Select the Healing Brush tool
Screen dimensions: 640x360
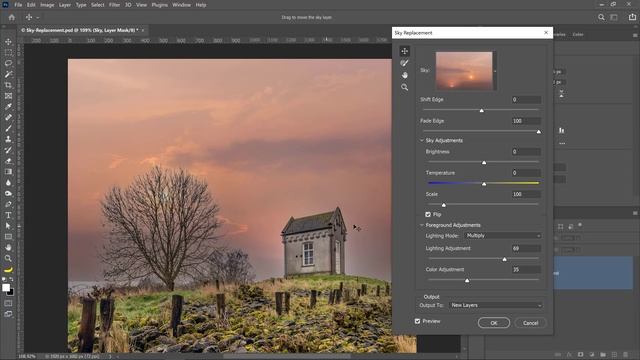[8, 118]
